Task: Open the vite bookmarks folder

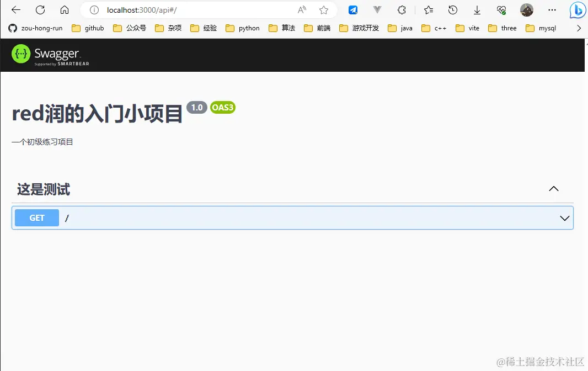Action: [x=467, y=28]
